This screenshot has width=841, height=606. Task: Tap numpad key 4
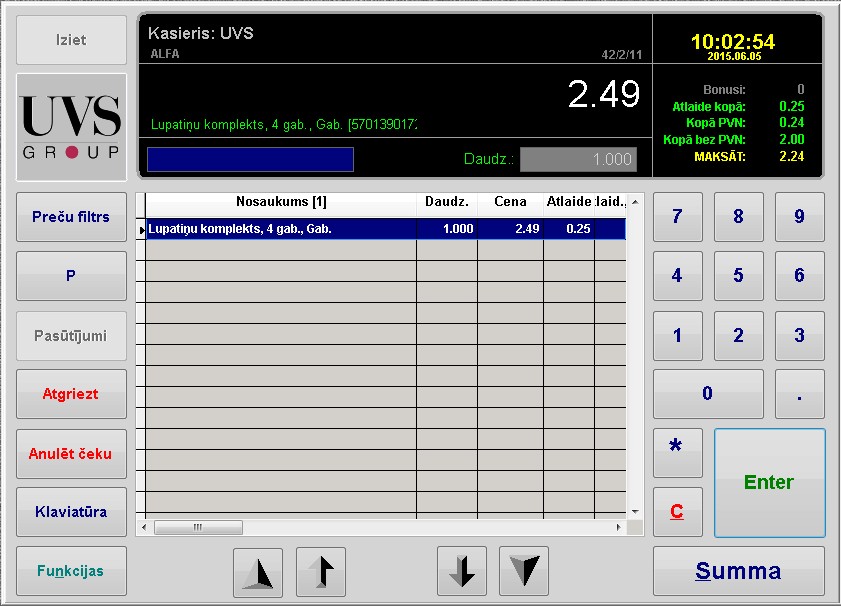[677, 276]
